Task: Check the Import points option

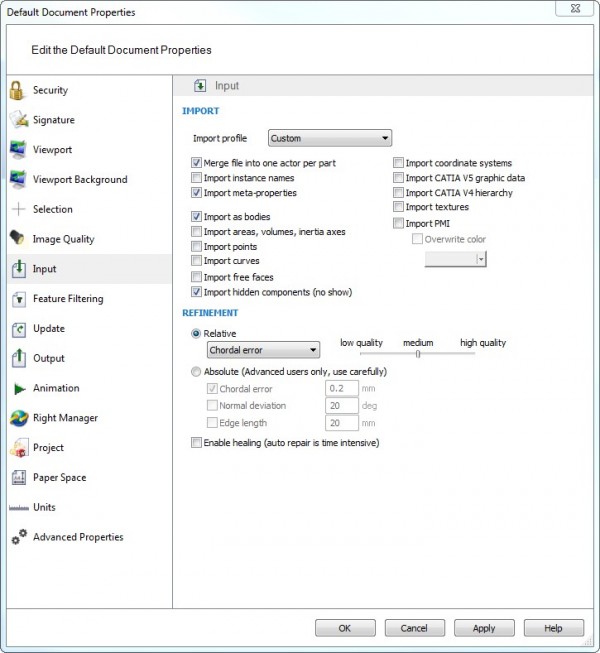Action: coord(196,247)
